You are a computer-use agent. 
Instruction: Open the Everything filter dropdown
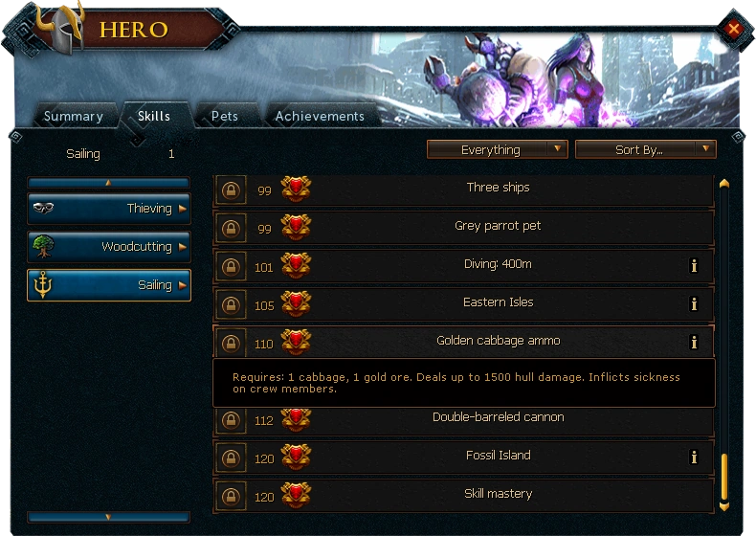(x=497, y=149)
